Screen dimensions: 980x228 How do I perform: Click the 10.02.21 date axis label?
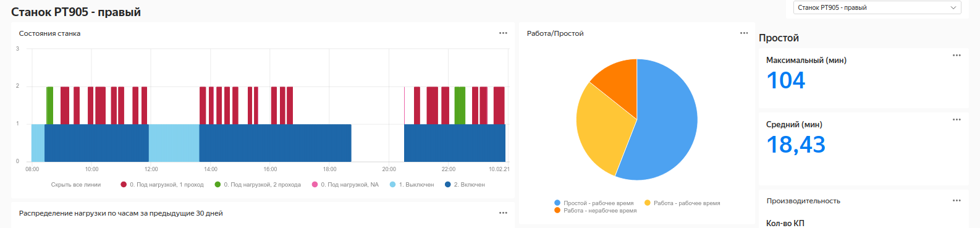coord(499,169)
